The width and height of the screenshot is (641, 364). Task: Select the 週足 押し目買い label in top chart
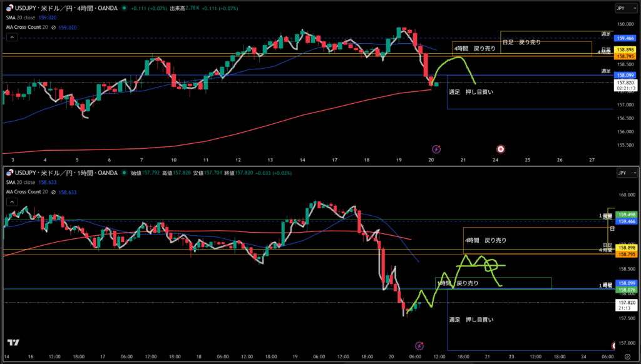click(471, 92)
